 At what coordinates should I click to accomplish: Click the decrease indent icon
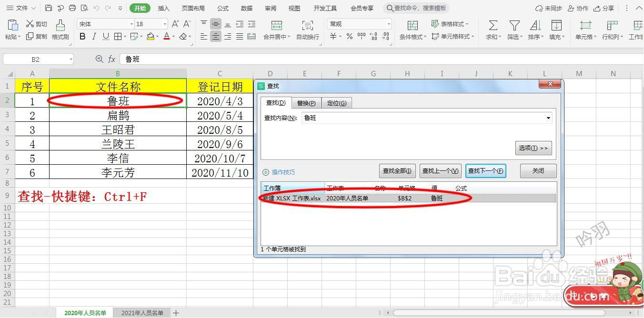pos(240,24)
